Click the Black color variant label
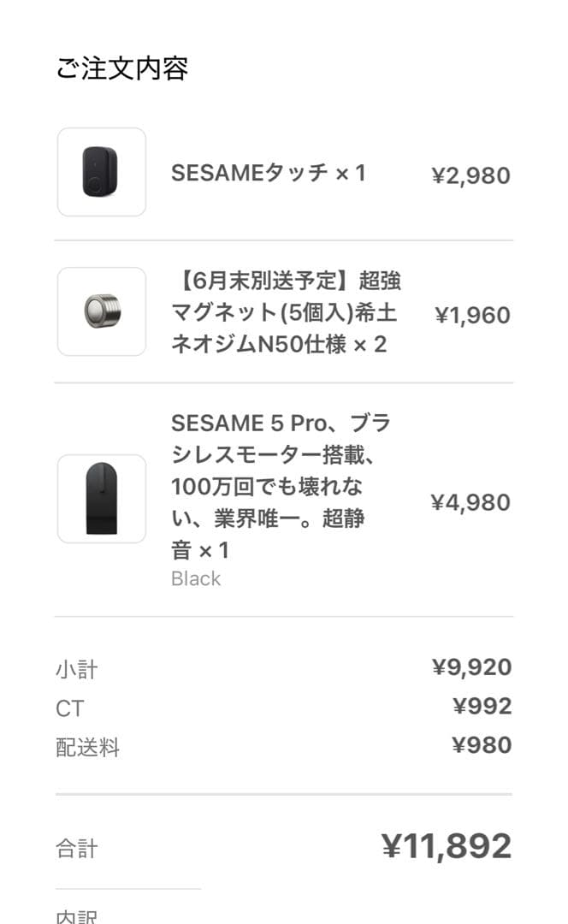The height and width of the screenshot is (924, 568). tap(195, 578)
